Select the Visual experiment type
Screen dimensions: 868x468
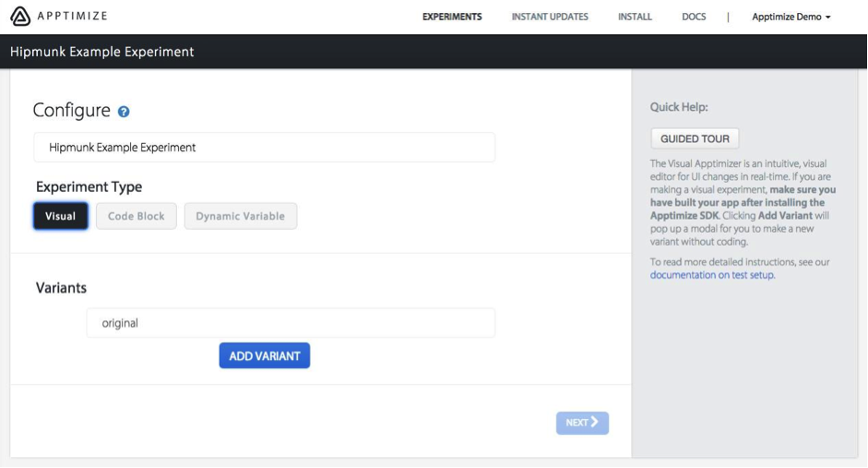tap(60, 216)
